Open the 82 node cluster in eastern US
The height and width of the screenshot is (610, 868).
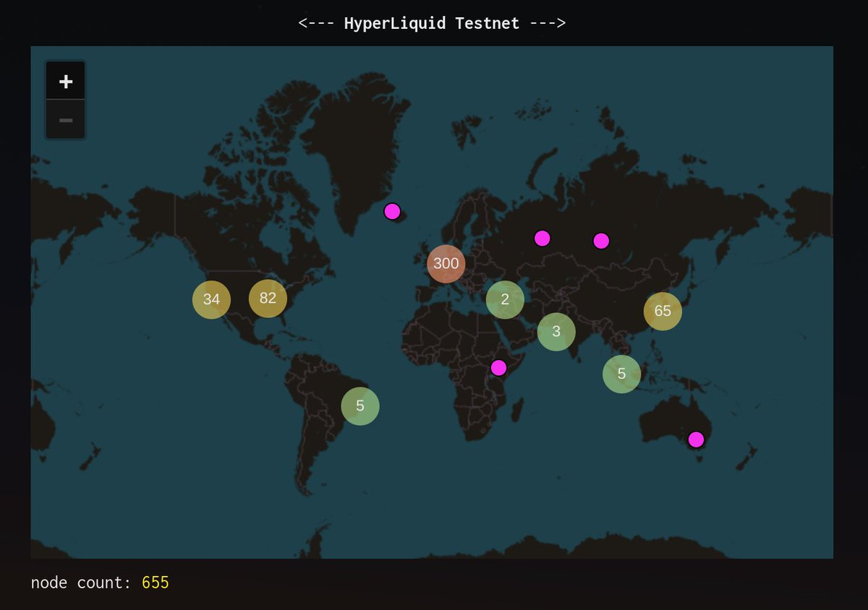268,298
